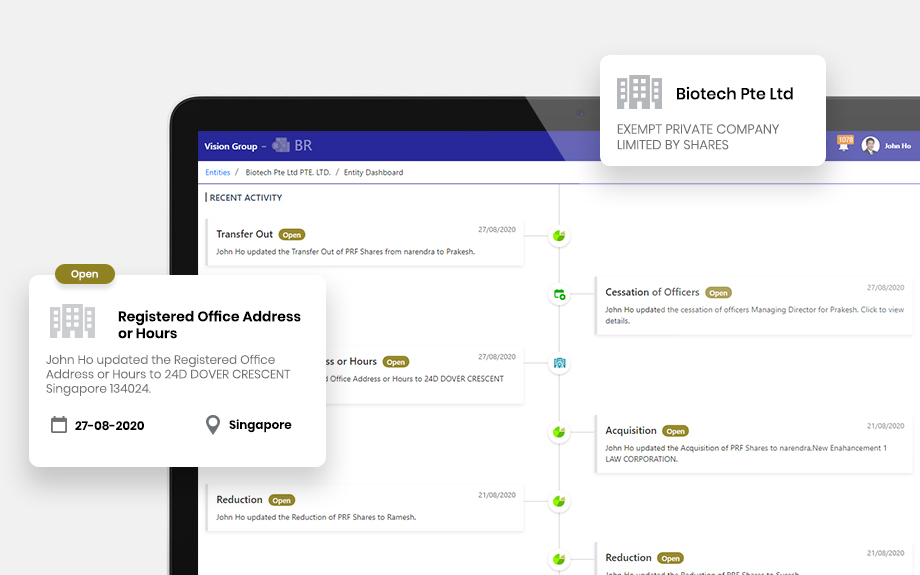Click the BR logo icon in header
Viewport: 920px width, 575px height.
pyautogui.click(x=281, y=145)
